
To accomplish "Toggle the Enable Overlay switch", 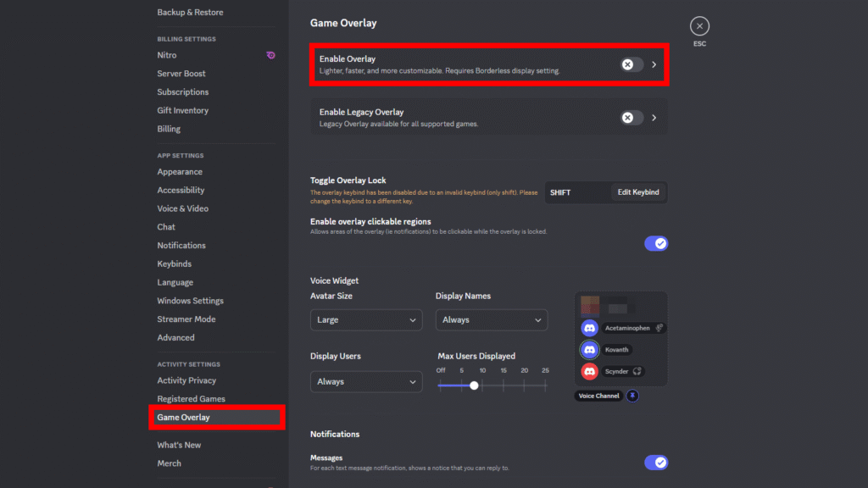I will (x=632, y=64).
